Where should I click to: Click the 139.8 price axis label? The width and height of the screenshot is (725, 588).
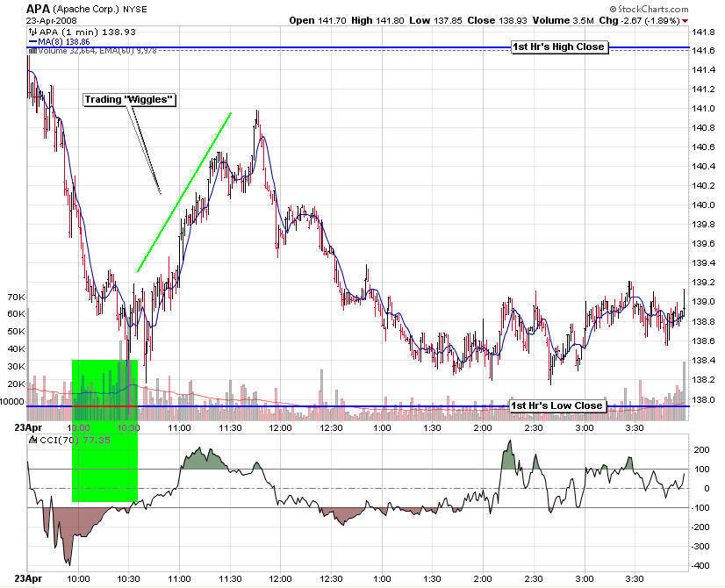pos(703,225)
